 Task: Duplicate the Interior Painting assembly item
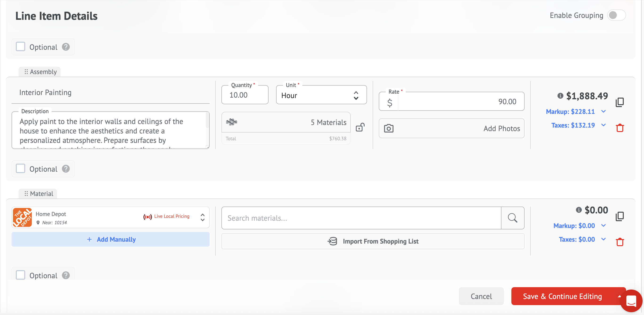620,102
